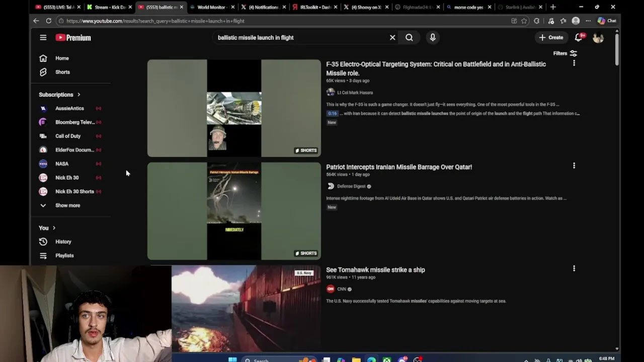Open a new browser tab with plus
The height and width of the screenshot is (362, 644).
click(553, 7)
